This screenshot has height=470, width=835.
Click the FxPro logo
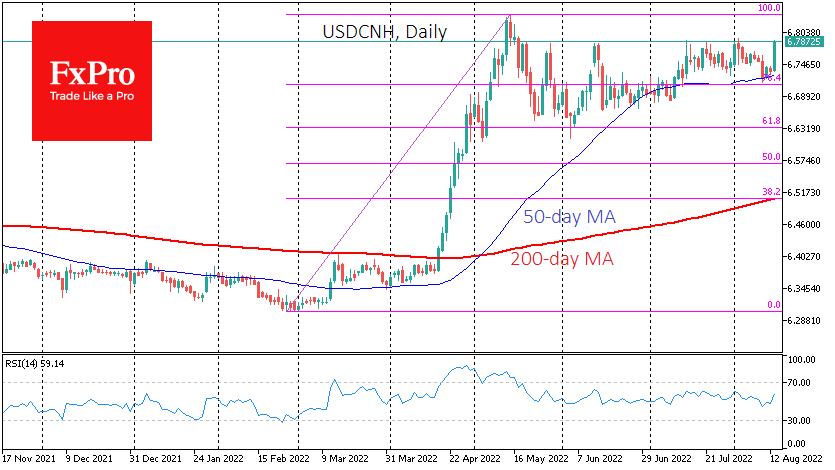(x=91, y=72)
